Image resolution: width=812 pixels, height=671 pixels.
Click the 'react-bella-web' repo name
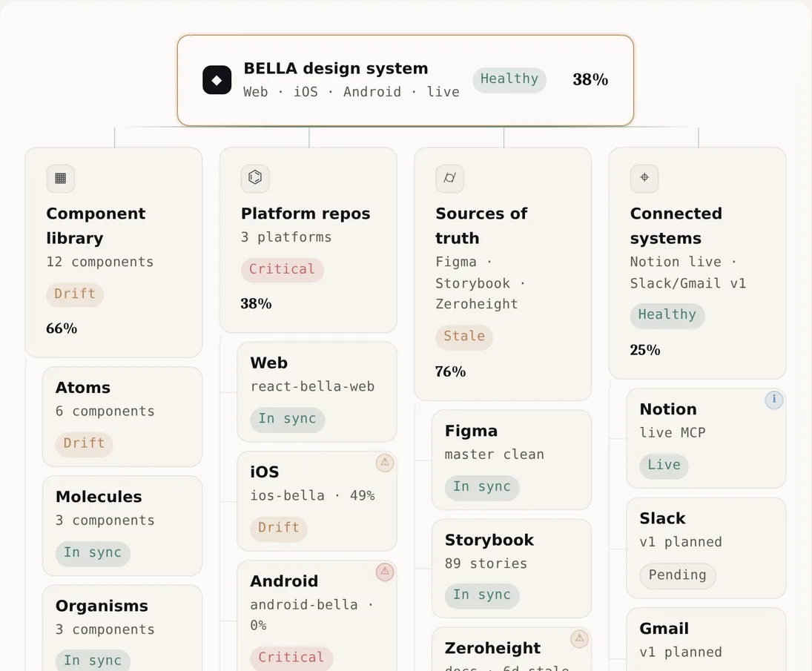[x=312, y=387]
